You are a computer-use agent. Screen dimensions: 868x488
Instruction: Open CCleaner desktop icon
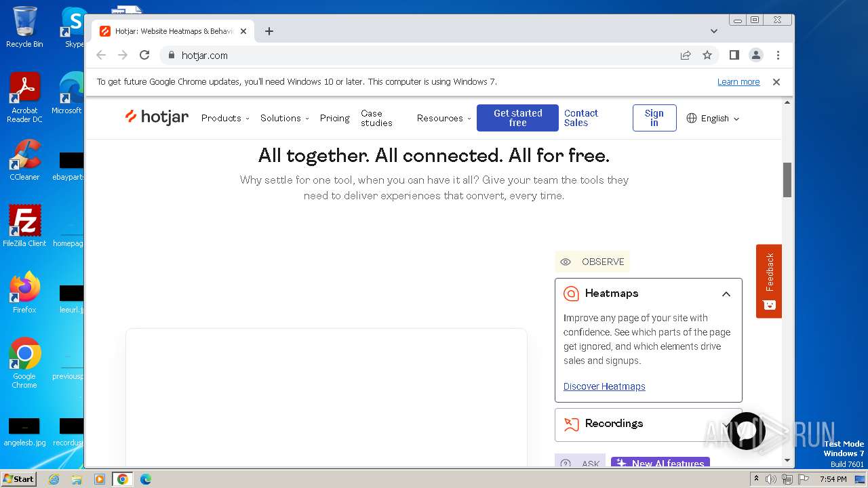click(x=24, y=160)
